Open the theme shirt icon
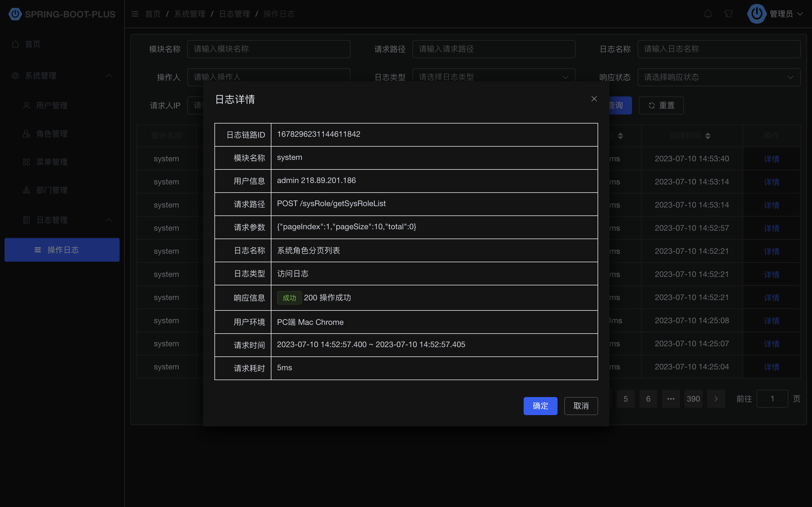Screen dimensions: 812x507 pos(728,14)
